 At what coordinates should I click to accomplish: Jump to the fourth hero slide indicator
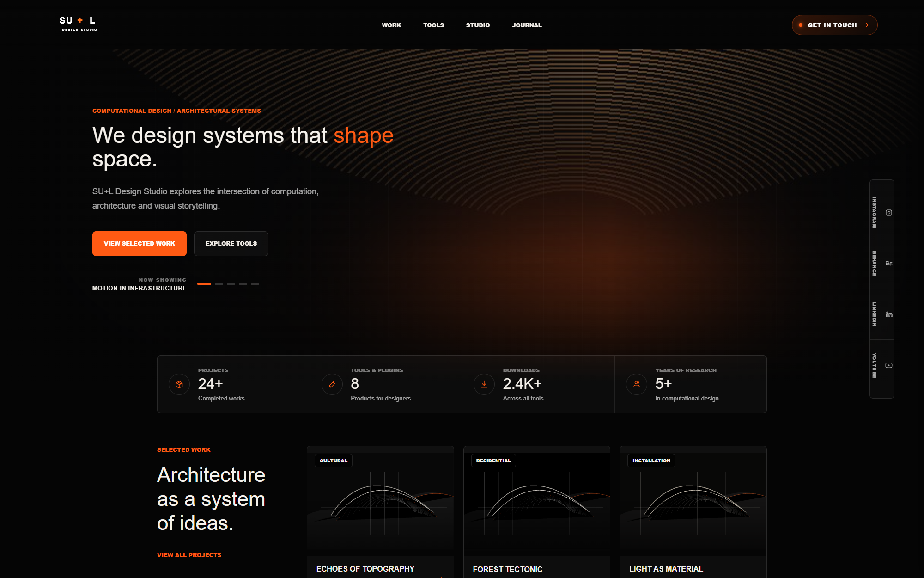coord(243,284)
